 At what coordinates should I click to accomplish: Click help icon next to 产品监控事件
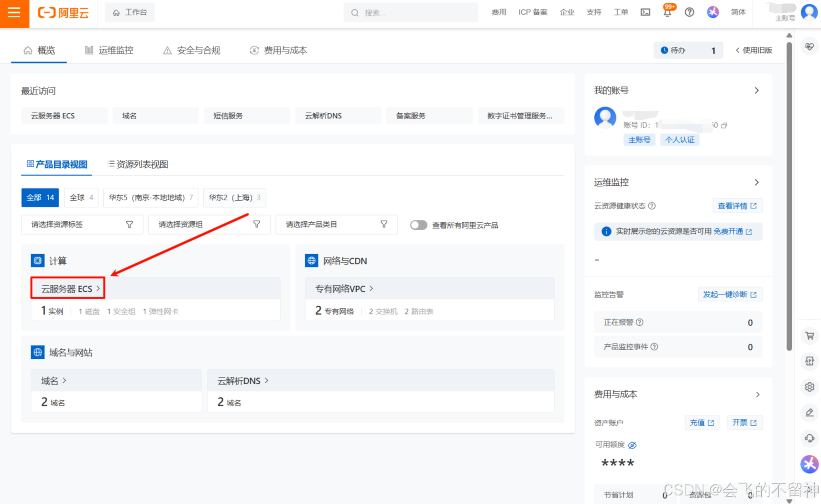click(655, 347)
